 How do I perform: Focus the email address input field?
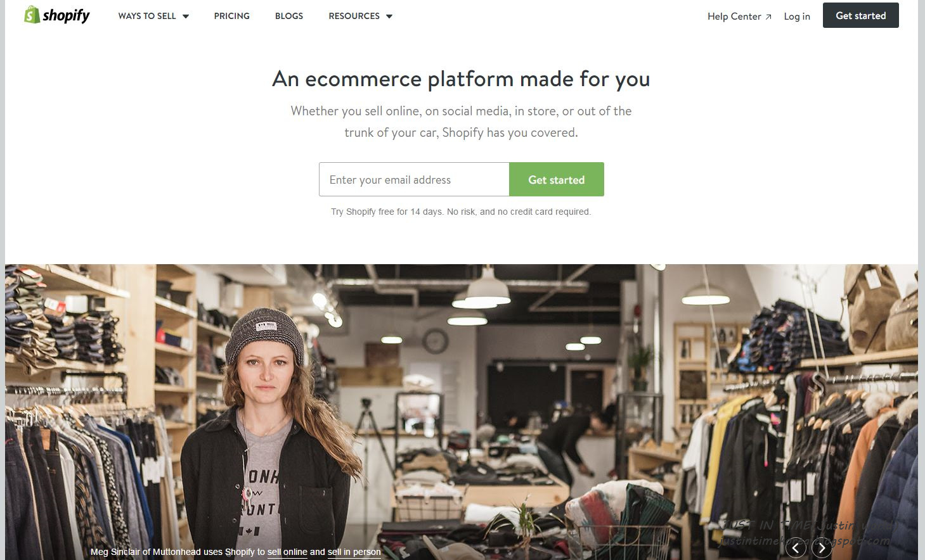[x=414, y=179]
